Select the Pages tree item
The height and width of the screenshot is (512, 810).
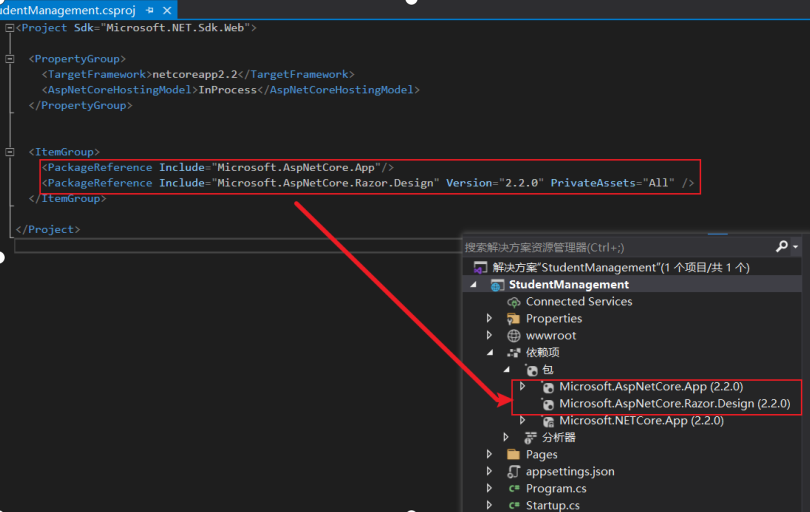[x=541, y=455]
